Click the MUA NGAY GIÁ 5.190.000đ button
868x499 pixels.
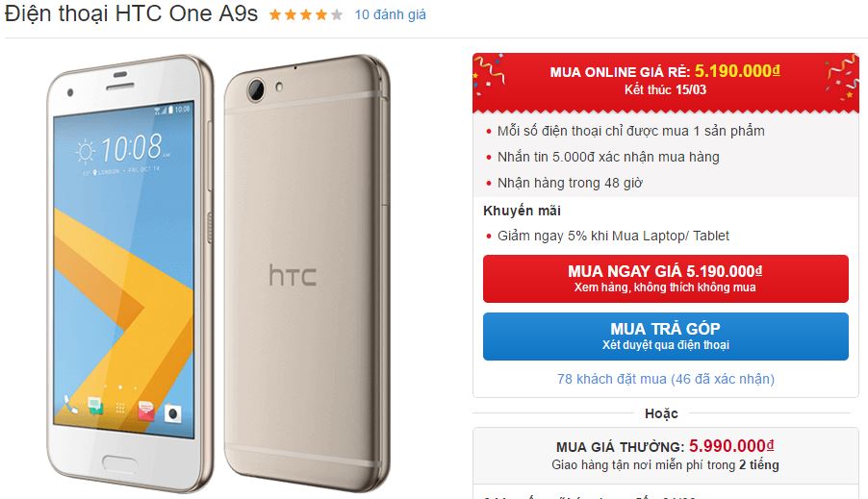tap(665, 279)
